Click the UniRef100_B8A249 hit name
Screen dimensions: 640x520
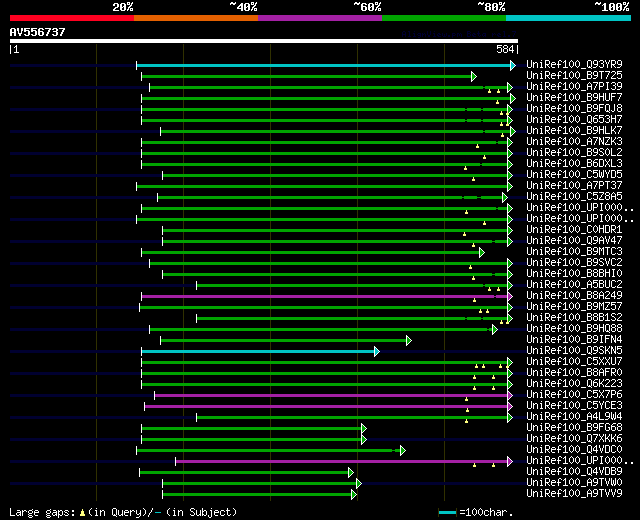pyautogui.click(x=574, y=296)
